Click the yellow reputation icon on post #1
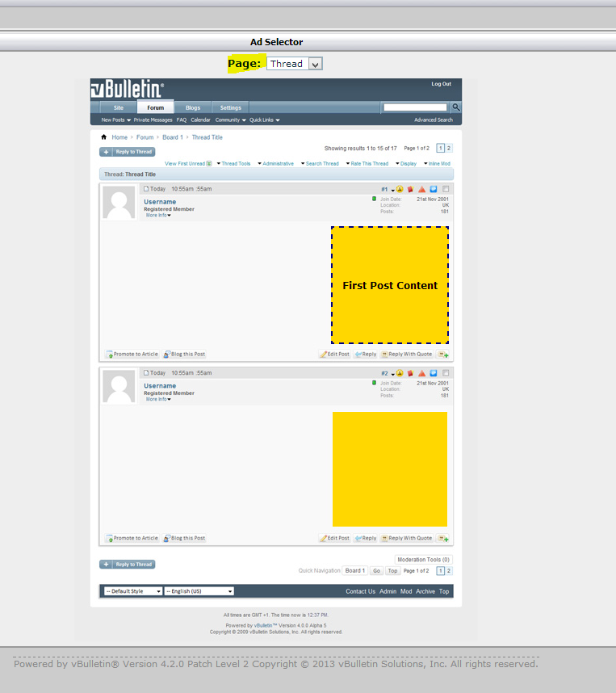The width and height of the screenshot is (616, 693). 400,189
